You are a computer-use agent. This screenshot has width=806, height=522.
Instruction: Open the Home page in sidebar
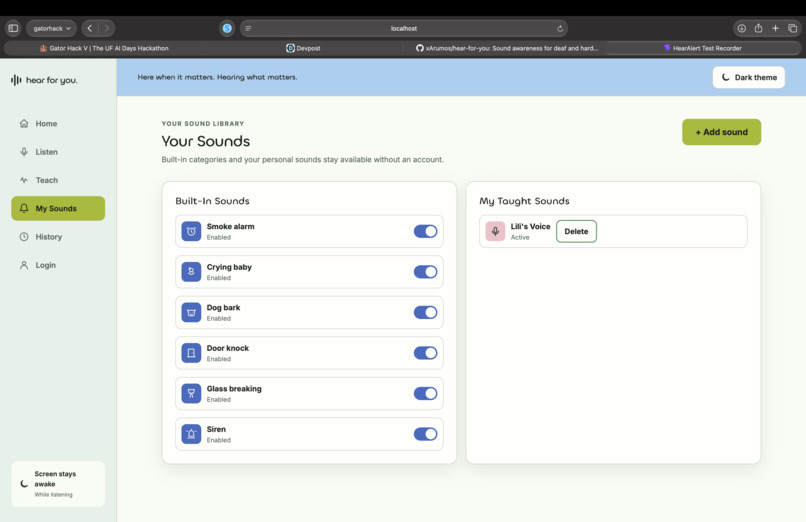58,124
